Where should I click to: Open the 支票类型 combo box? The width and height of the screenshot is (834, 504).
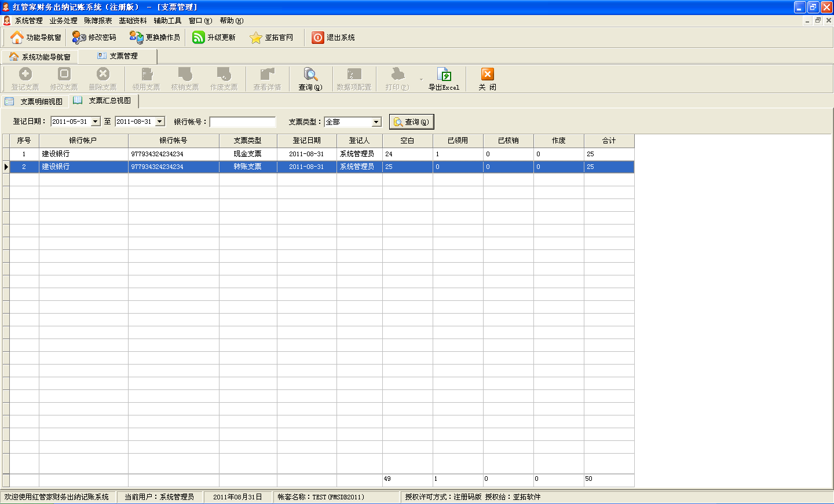(x=376, y=122)
